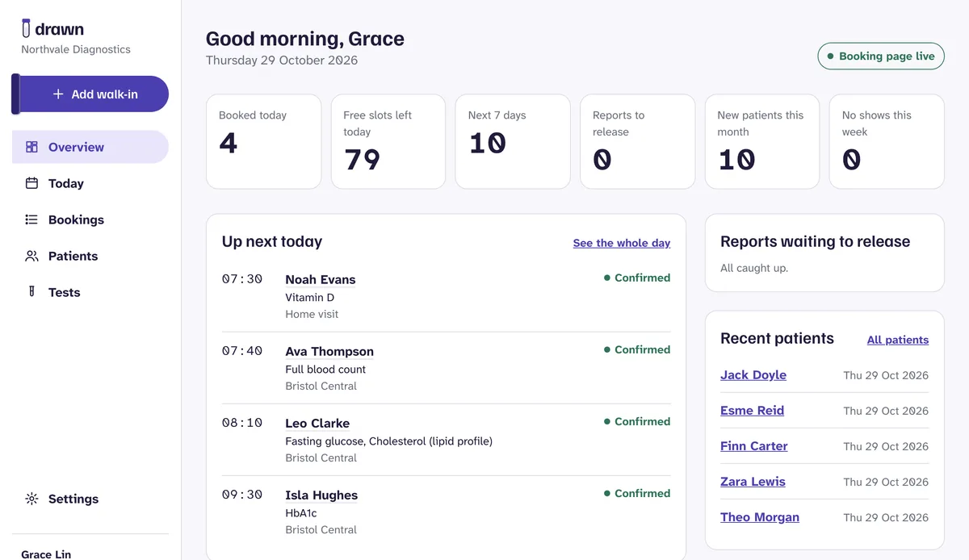Click the plus icon on Add walk-in
Viewport: 969px width, 560px height.
[58, 94]
